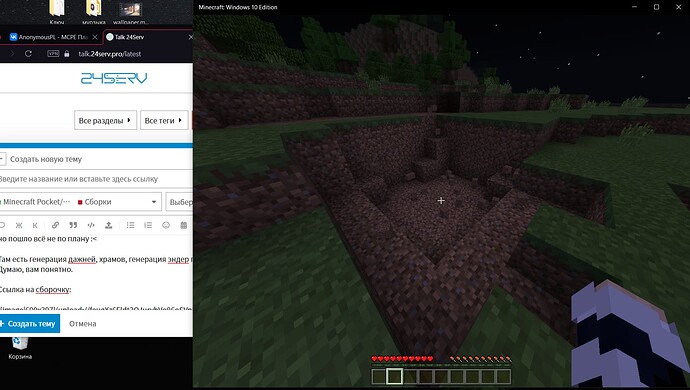Expand the Все разделы dropdown
This screenshot has width=690, height=390.
(x=105, y=120)
